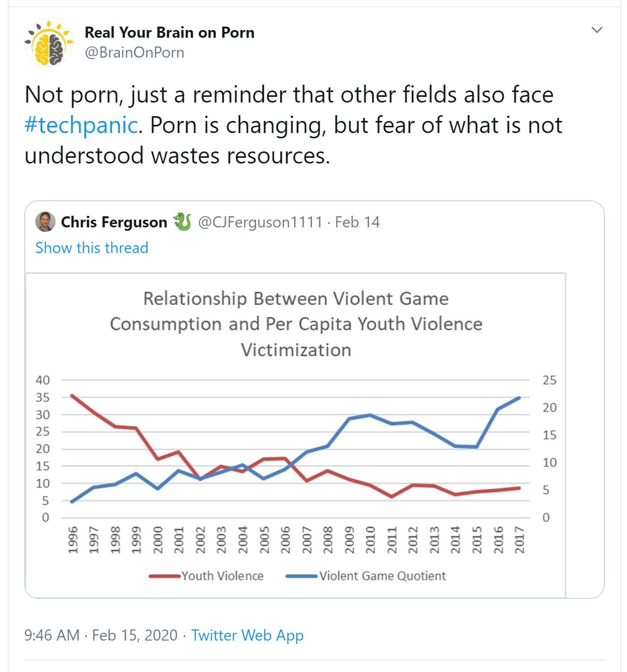Click the 2017 year label on the chart axis

(x=520, y=540)
